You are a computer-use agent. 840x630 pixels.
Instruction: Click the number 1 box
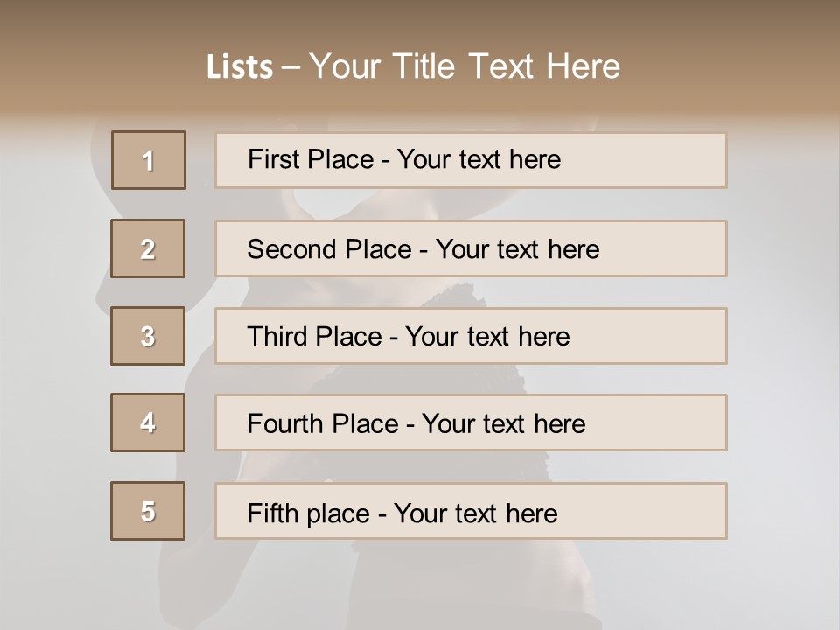pos(148,160)
